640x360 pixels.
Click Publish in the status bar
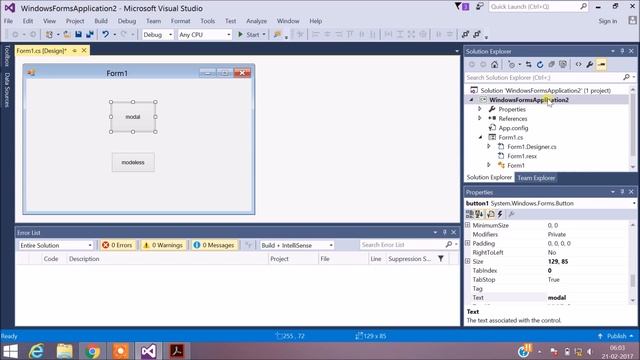point(617,336)
